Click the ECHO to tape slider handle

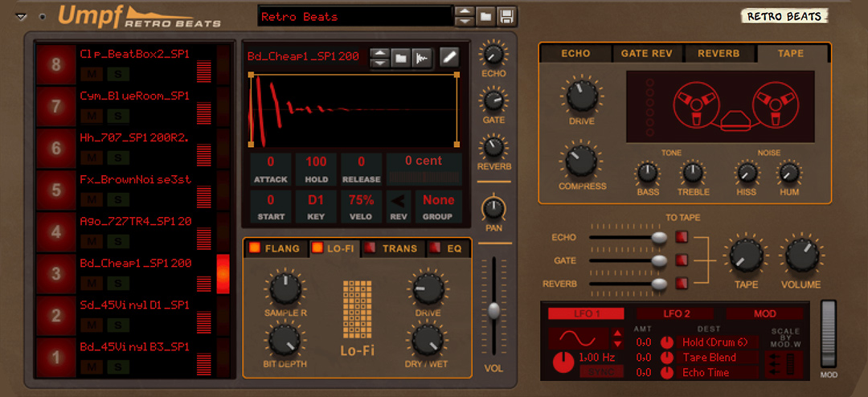[659, 237]
